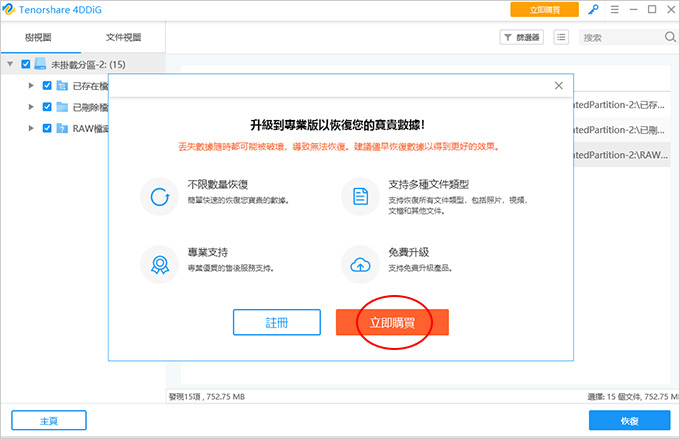The height and width of the screenshot is (439, 680).
Task: Click the 註冊 register button
Action: pos(277,322)
